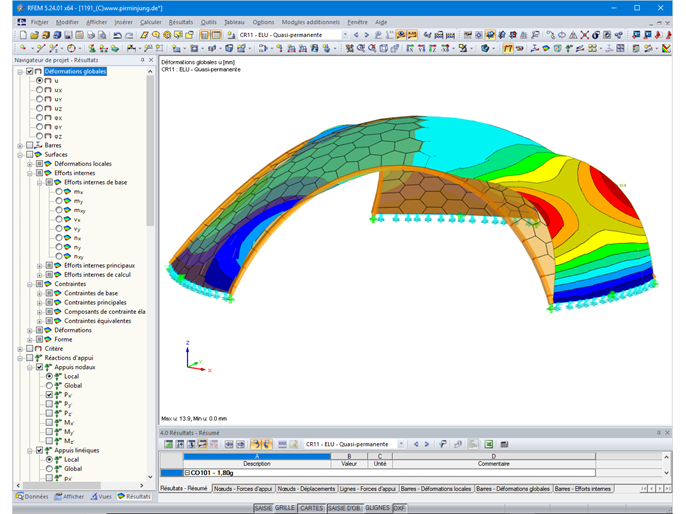Viewport: 686px width, 514px height.
Task: Toggle the GLIGNES status bar button
Action: pos(377,508)
